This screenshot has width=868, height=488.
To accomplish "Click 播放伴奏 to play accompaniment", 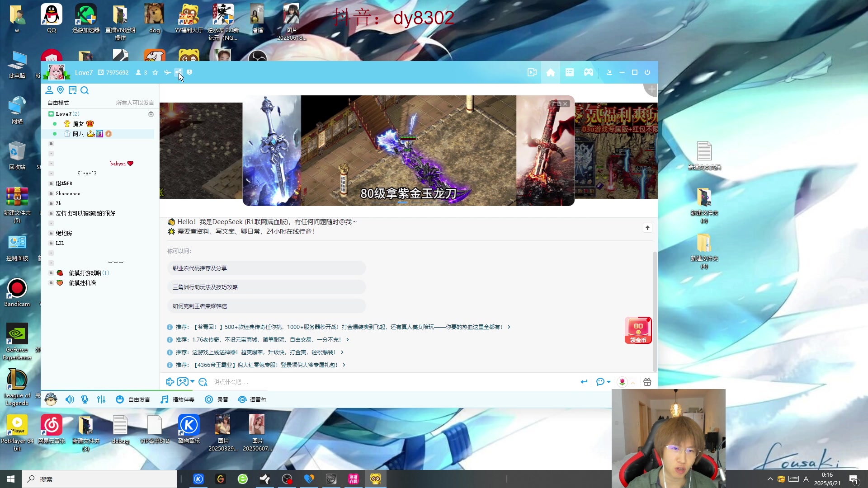I will point(177,399).
